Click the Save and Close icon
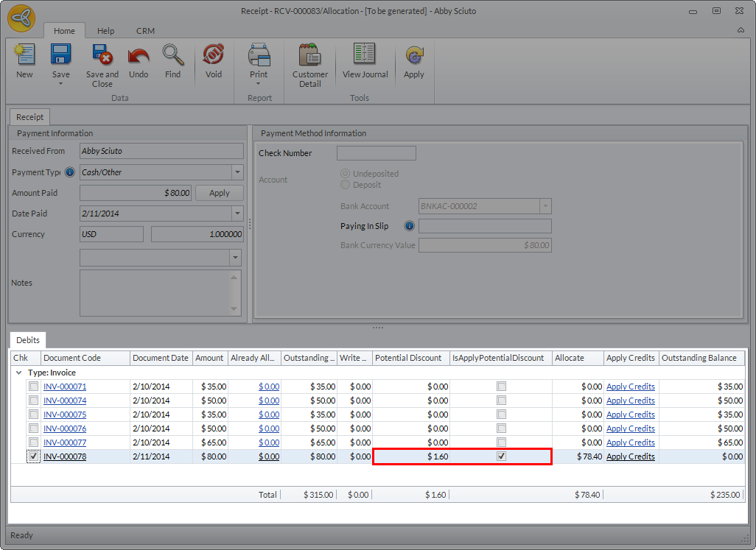 coord(102,59)
